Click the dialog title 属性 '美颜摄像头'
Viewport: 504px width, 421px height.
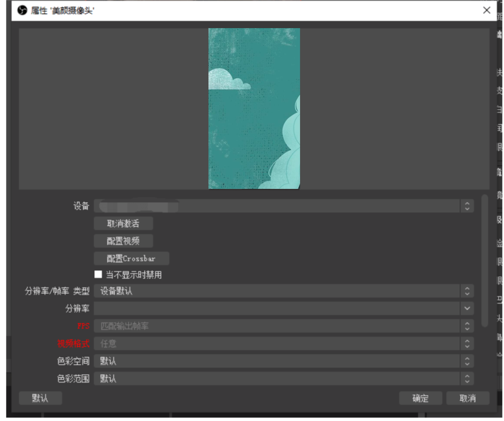[x=62, y=11]
